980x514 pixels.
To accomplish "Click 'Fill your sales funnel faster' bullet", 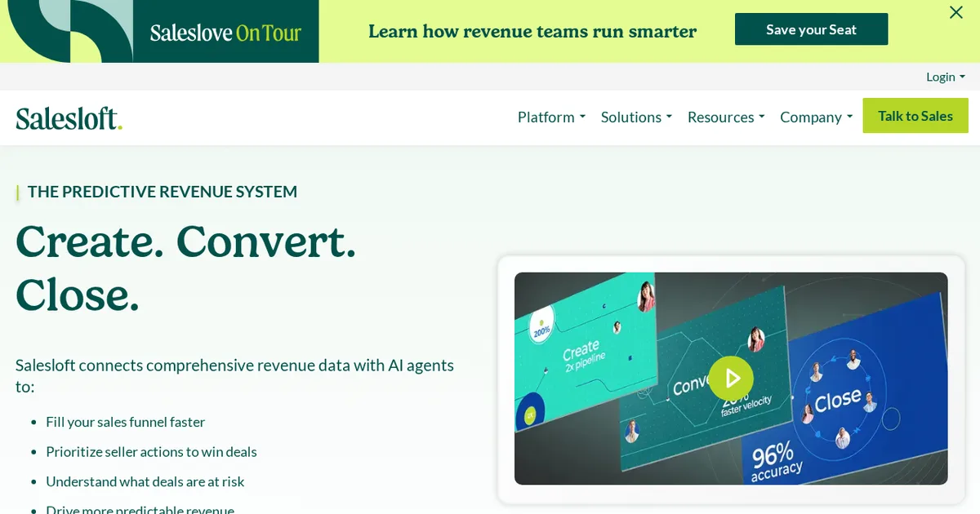I will pos(125,422).
